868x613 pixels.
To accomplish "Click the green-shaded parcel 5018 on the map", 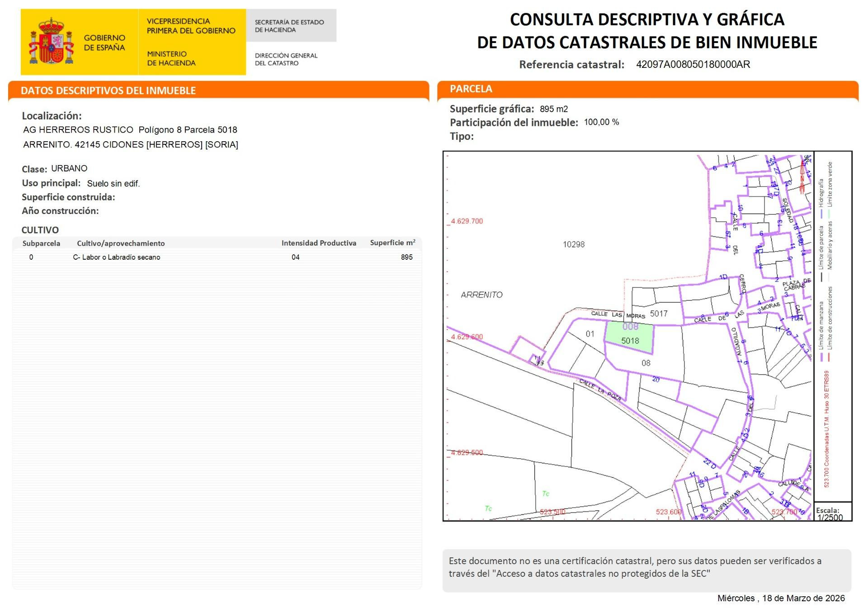I will tap(630, 337).
